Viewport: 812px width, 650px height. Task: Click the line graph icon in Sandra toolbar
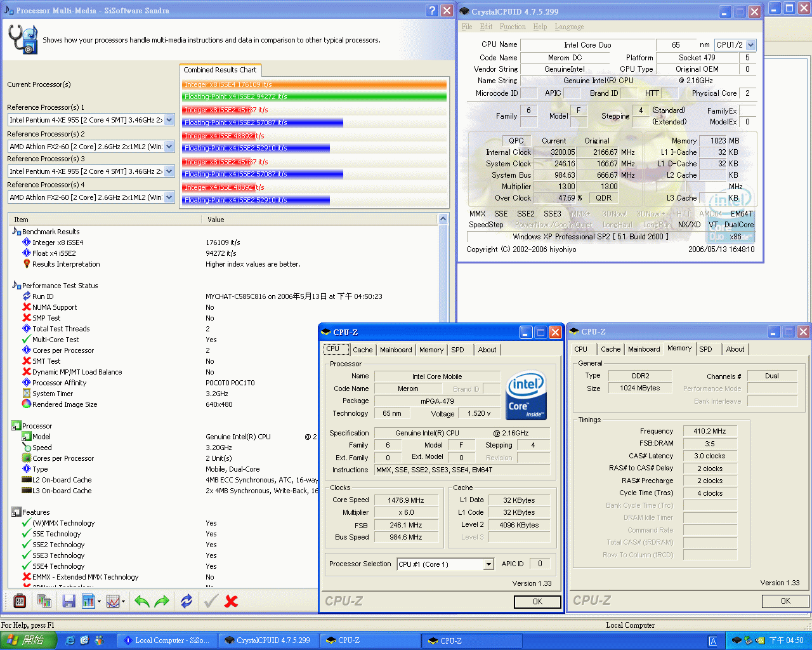[113, 600]
